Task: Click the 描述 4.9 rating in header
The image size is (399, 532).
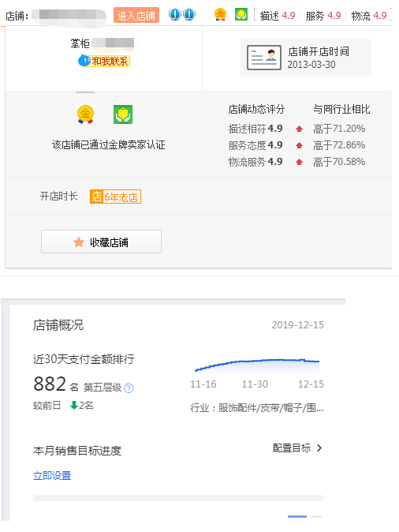Action: click(x=278, y=16)
